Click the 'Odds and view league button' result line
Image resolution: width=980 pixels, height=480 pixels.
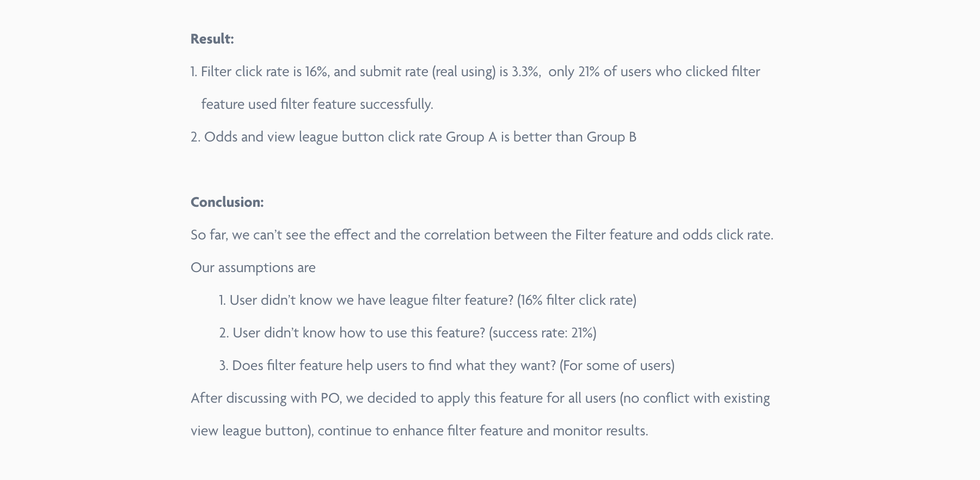click(413, 137)
